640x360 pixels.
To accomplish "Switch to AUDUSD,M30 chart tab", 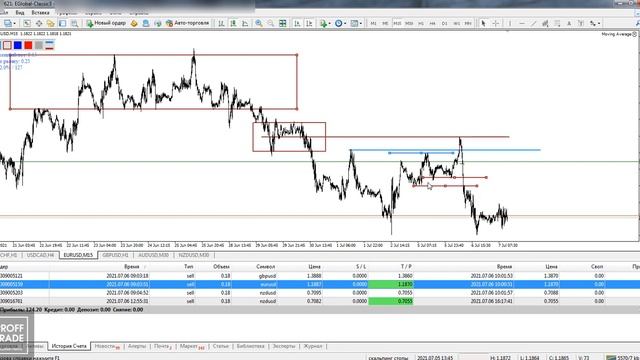I will tap(153, 255).
